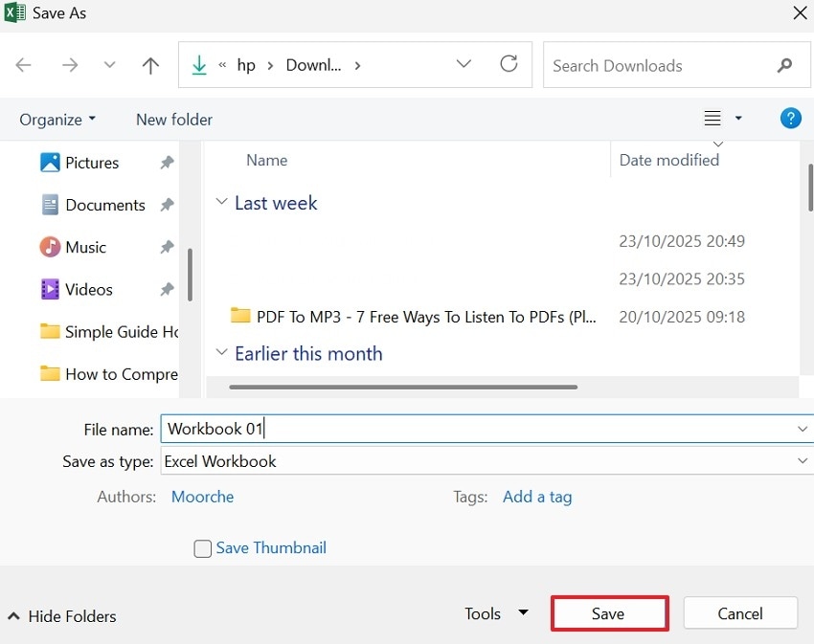Enable the Save Thumbnail checkbox

(202, 548)
